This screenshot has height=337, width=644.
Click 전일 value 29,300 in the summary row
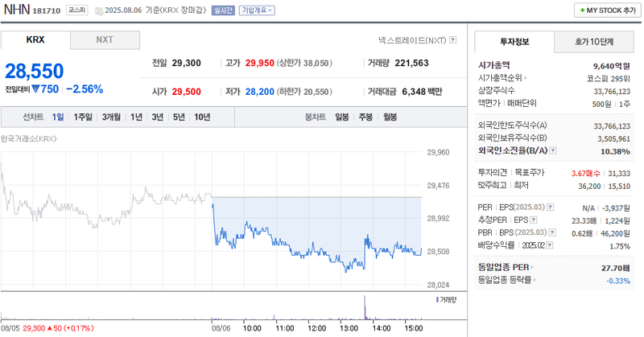click(x=187, y=64)
